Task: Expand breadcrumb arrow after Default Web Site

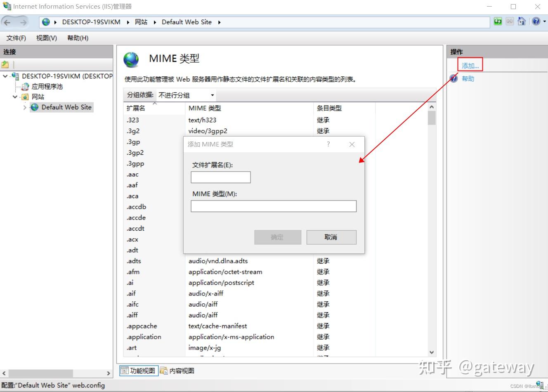Action: click(x=219, y=22)
